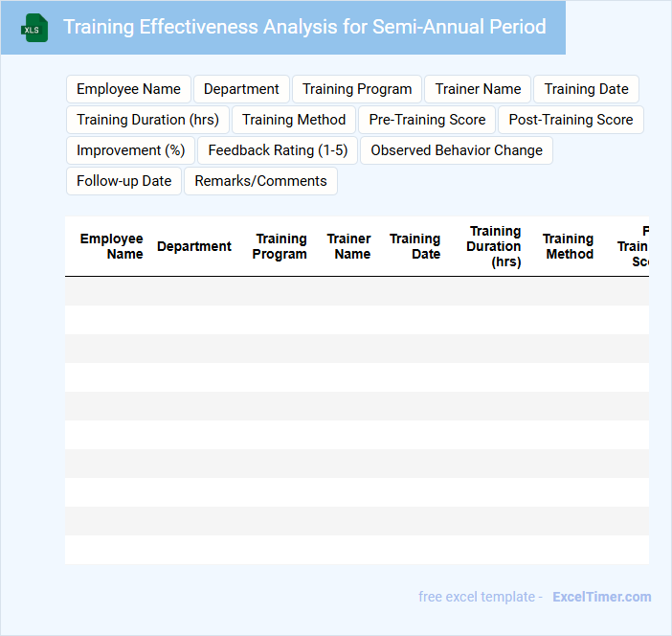This screenshot has width=672, height=636.
Task: Select the Improvement (%) tag
Action: 130,150
